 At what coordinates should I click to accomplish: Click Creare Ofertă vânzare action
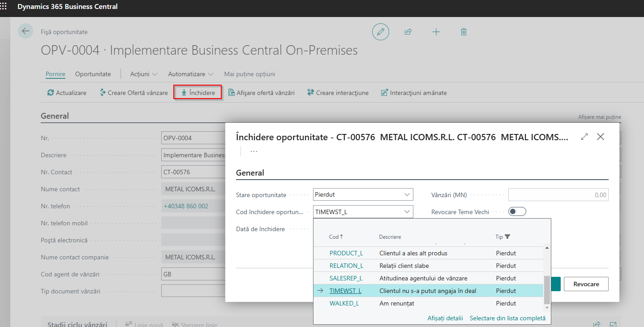pos(133,93)
